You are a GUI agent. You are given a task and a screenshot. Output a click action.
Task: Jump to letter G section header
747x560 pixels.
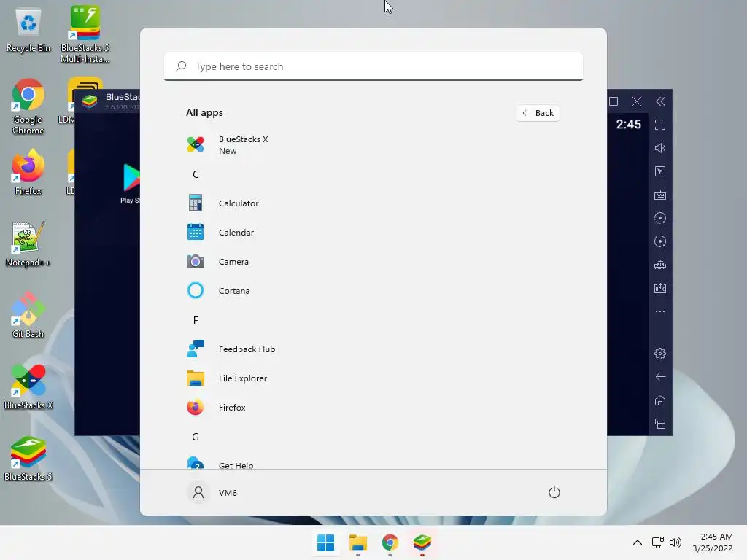click(x=196, y=437)
